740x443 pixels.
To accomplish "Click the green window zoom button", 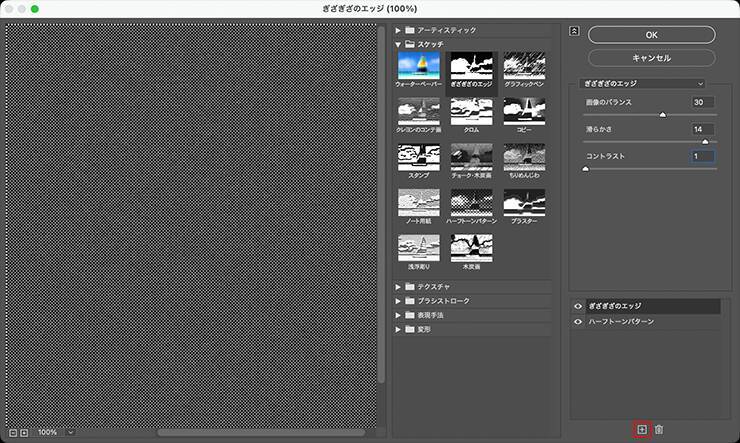I will [x=35, y=9].
